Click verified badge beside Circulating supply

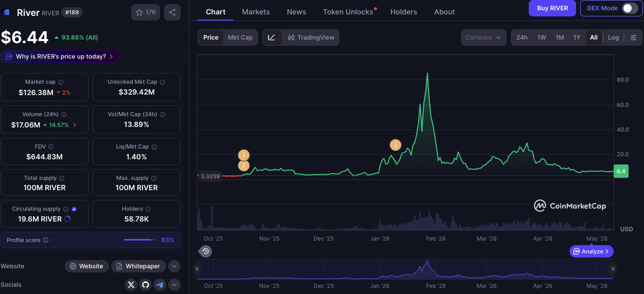tap(74, 209)
